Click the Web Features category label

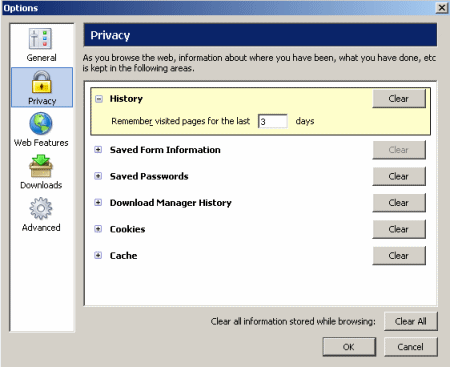coord(41,143)
